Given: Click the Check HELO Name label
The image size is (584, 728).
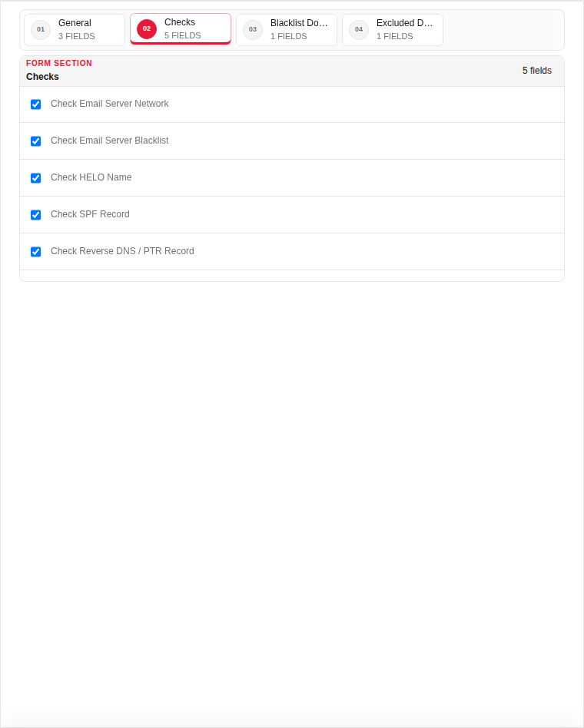Looking at the screenshot, I should coord(91,177).
